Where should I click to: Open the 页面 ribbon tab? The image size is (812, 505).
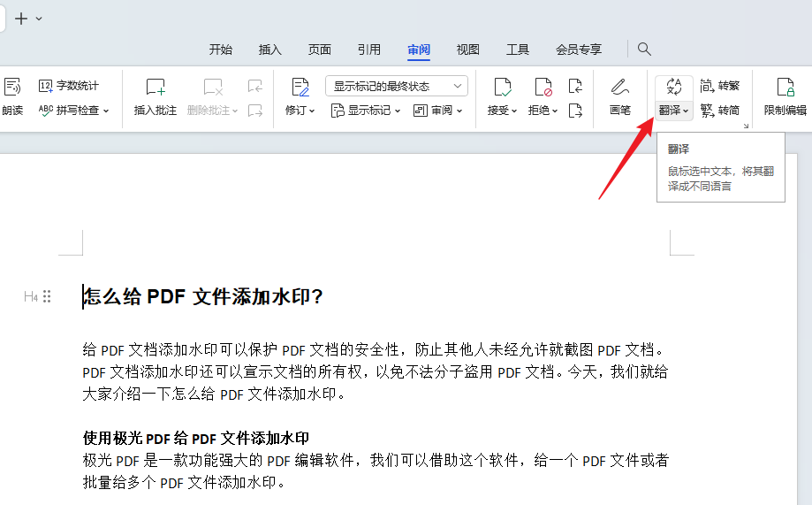pyautogui.click(x=320, y=50)
